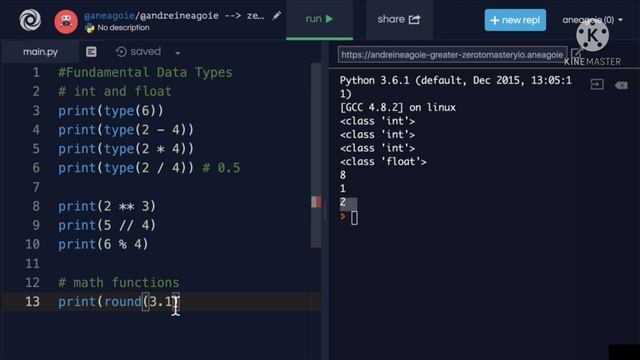Create a new repl
This screenshot has width=640, height=360.
(x=515, y=20)
